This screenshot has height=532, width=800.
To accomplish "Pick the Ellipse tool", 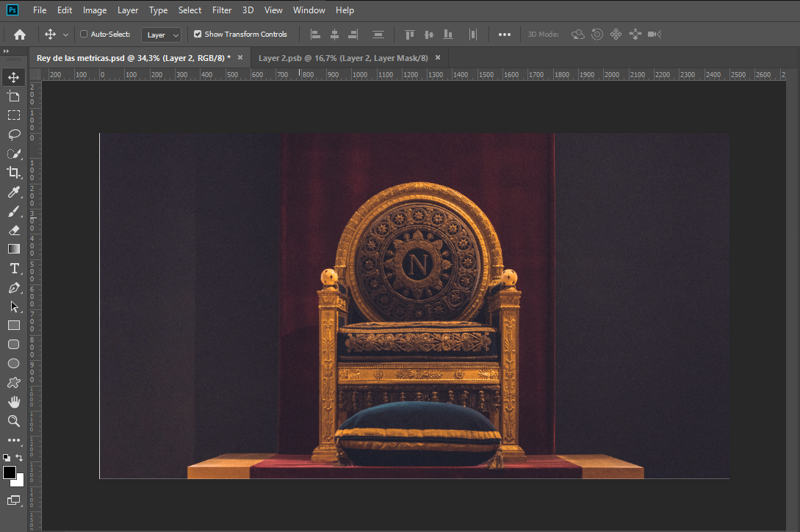I will (14, 364).
